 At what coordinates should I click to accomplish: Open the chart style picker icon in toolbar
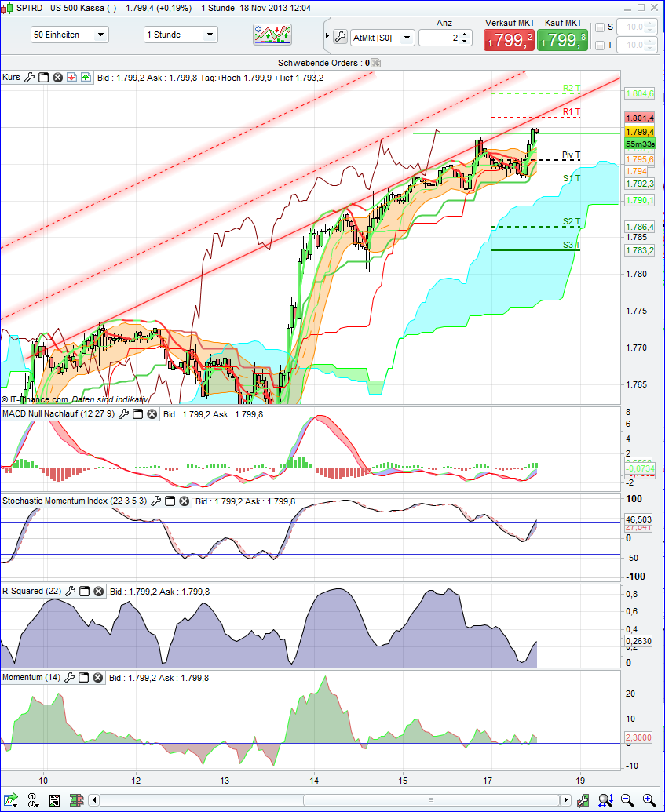[x=271, y=35]
